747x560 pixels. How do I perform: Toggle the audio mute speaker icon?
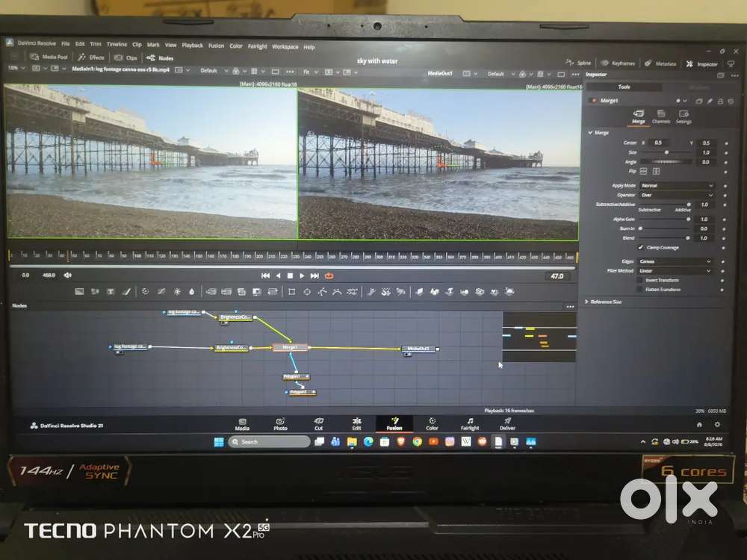pyautogui.click(x=68, y=276)
